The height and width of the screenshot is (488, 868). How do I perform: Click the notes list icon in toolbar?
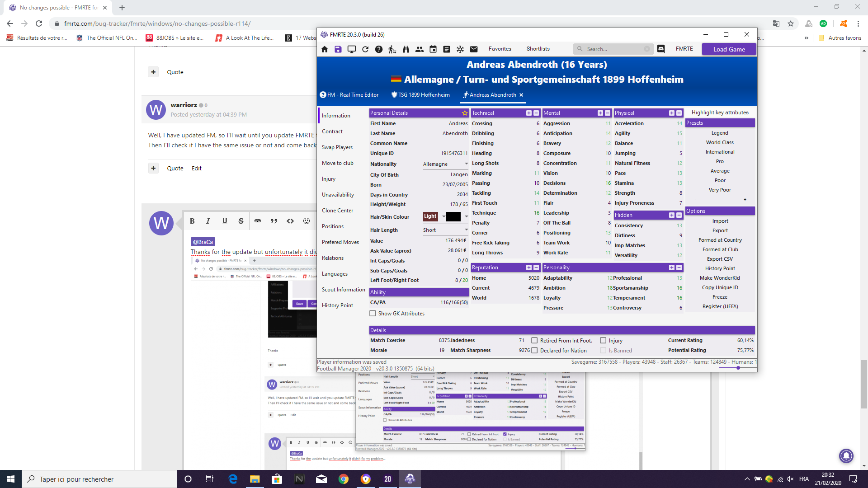click(447, 49)
